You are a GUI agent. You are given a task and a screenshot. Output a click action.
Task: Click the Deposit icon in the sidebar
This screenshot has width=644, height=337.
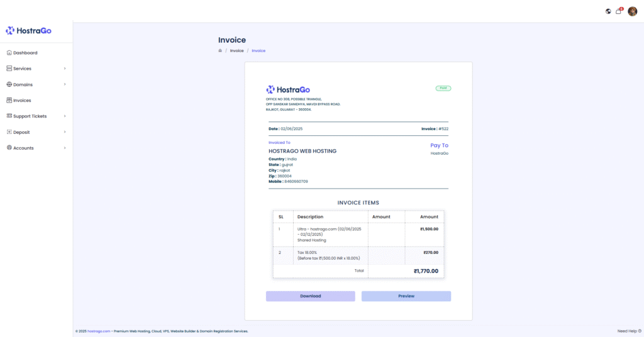[9, 132]
